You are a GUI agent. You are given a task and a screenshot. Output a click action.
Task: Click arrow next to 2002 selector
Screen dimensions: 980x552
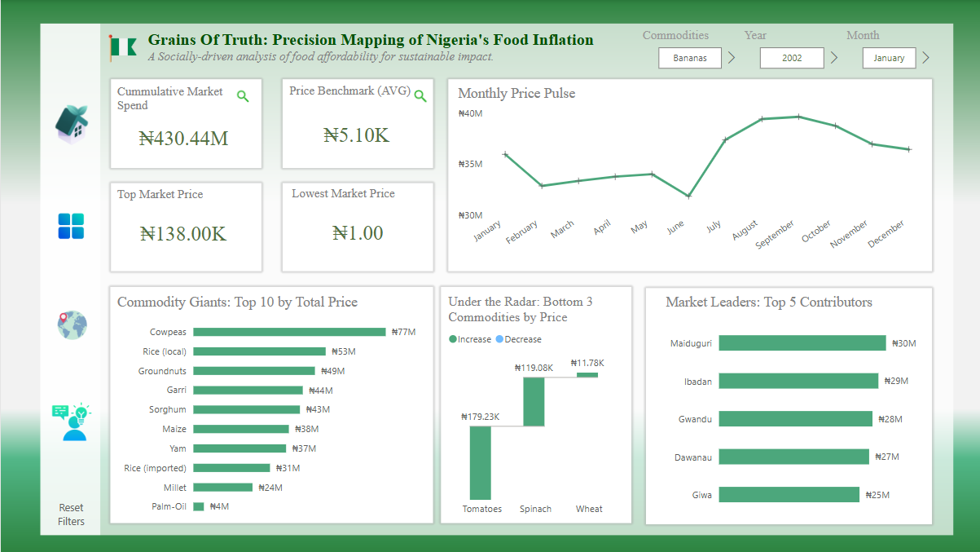point(833,58)
